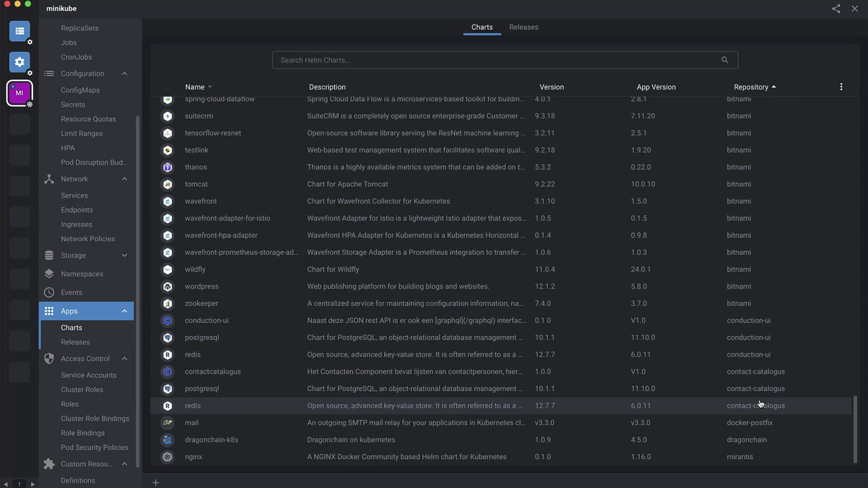Select the MI minikube cluster icon
The height and width of the screenshot is (488, 868).
[19, 93]
